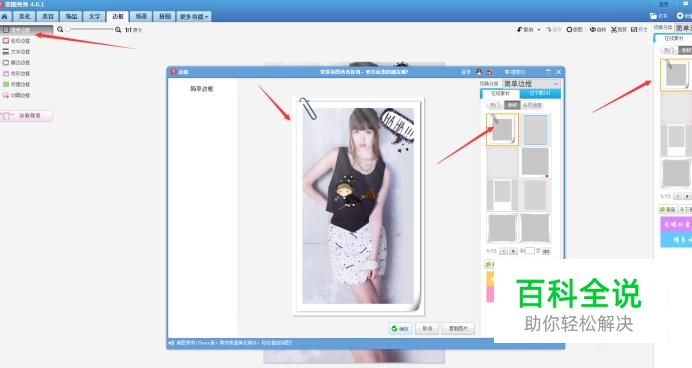Viewport: 692px width, 368px height.
Task: Select 动画边框 in the left sidebar
Action: point(17,95)
